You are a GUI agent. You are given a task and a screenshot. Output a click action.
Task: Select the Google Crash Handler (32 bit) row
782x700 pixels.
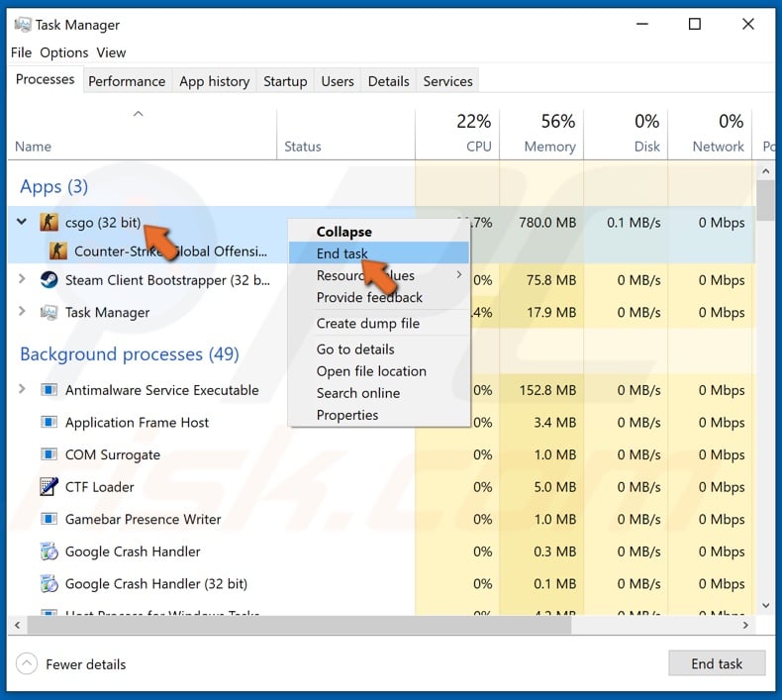pyautogui.click(x=381, y=583)
